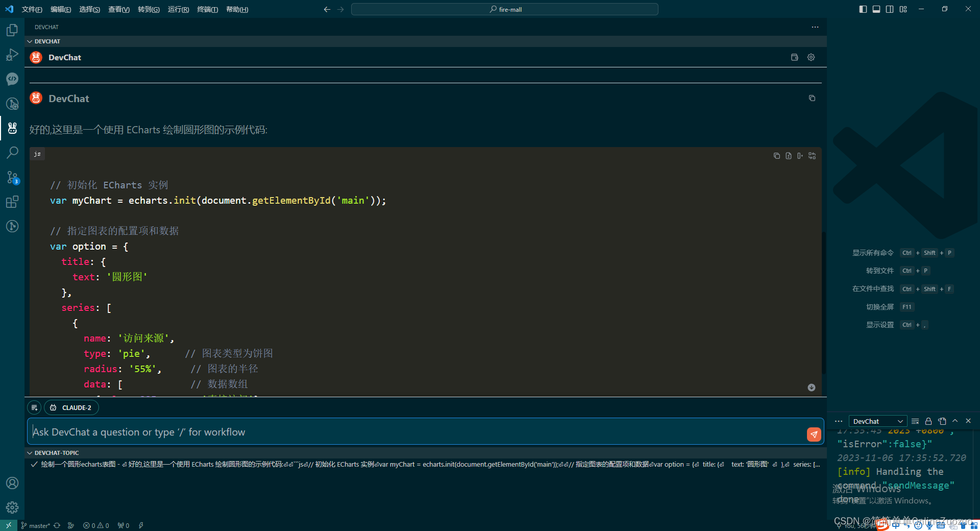The image size is (980, 531).
Task: Open the Git-related icon below Extensions
Action: pyautogui.click(x=12, y=226)
